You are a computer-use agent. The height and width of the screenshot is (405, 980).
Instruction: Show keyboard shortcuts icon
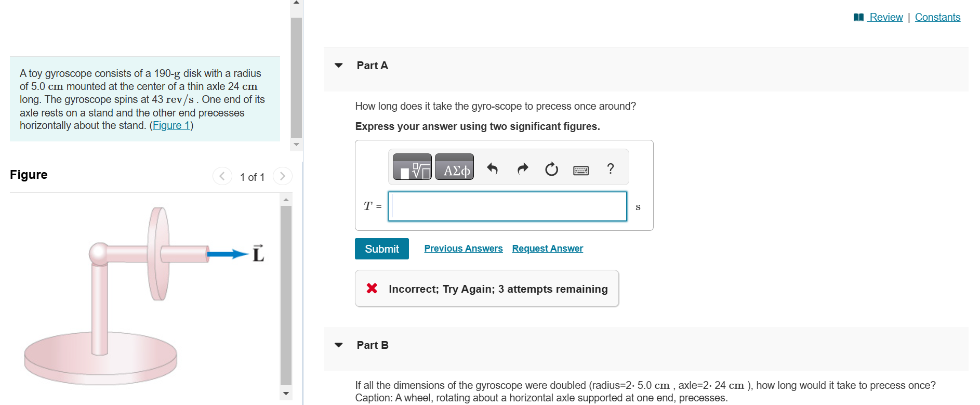click(581, 170)
